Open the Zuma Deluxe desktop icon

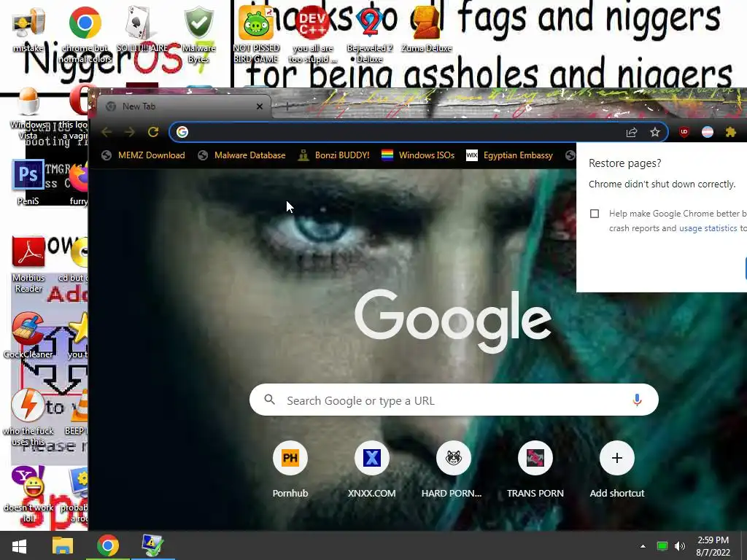[426, 29]
